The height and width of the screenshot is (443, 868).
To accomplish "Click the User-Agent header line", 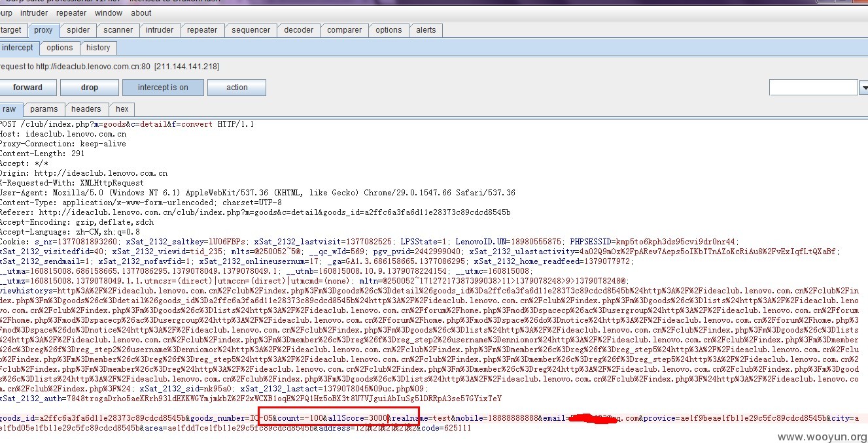I will (258, 193).
